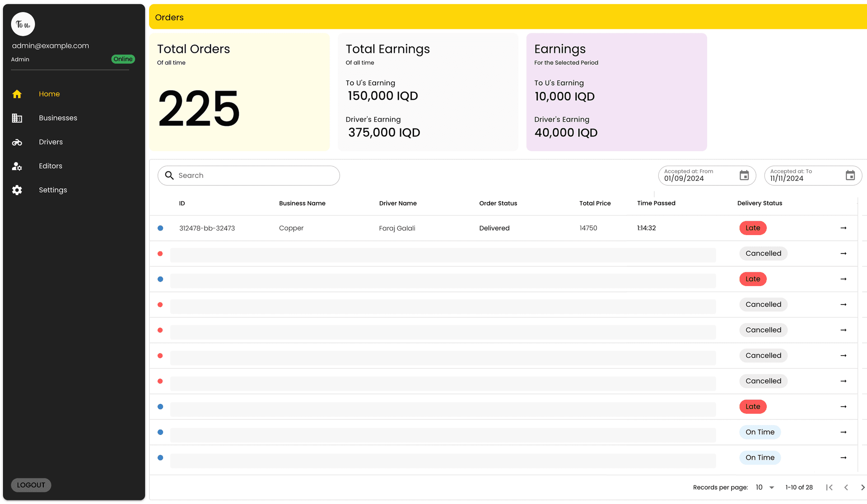This screenshot has width=867, height=504.
Task: Click the To U logo avatar
Action: [x=23, y=24]
